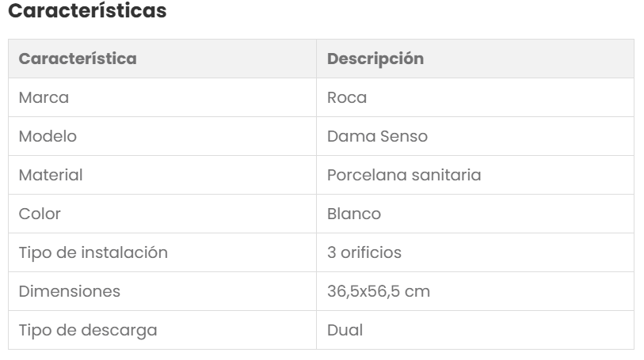This screenshot has height=360, width=644.
Task: Click the Descripción column header
Action: click(375, 59)
